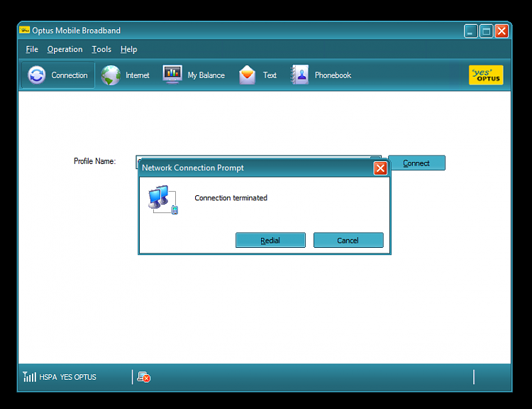Click the Connection refresh arrows icon
The width and height of the screenshot is (532, 409).
tap(37, 75)
